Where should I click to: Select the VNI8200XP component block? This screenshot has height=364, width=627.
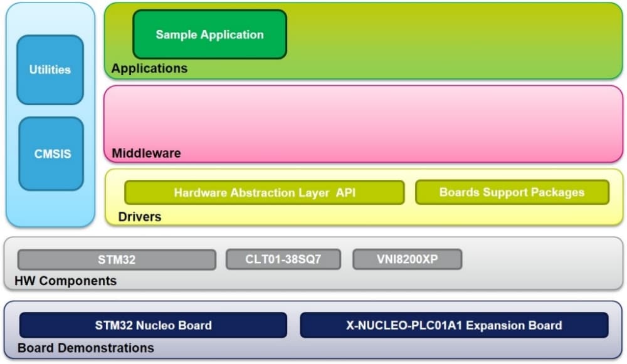(x=407, y=259)
